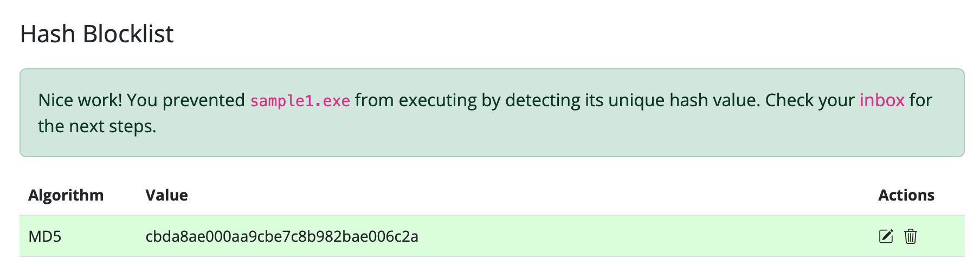The width and height of the screenshot is (980, 258).
Task: Click the Actions column header
Action: 906,195
